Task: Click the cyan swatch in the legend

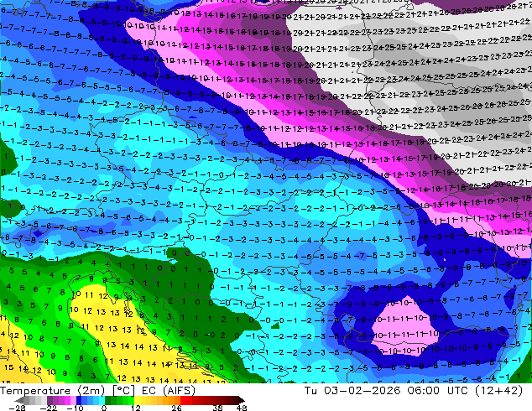Action: click(102, 400)
